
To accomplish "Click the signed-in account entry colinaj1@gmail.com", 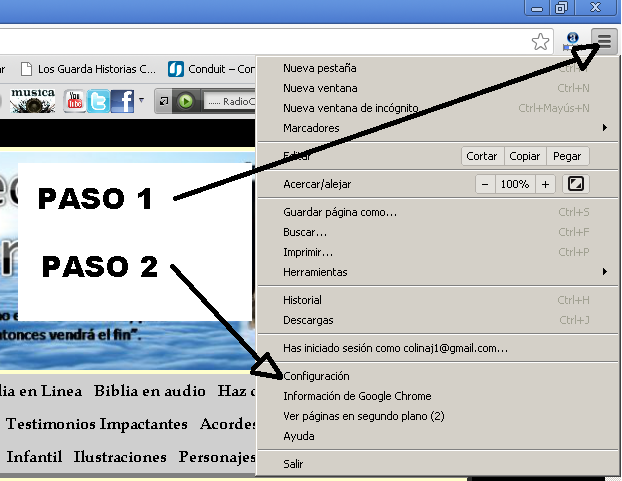I will click(x=438, y=348).
